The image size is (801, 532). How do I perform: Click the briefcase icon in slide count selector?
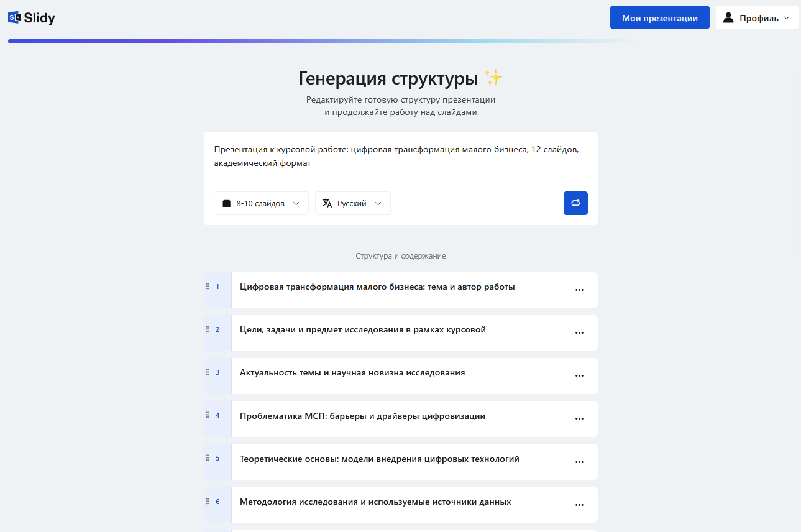click(x=226, y=203)
